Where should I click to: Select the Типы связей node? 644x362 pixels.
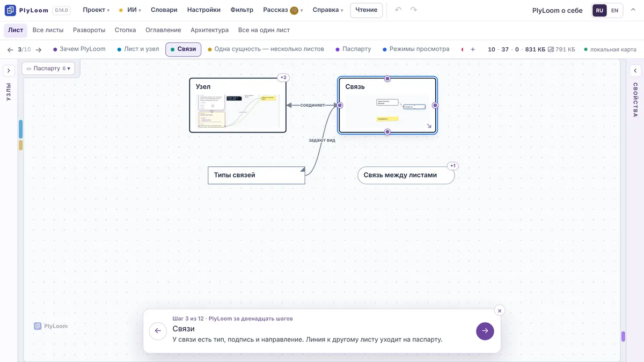tap(257, 175)
